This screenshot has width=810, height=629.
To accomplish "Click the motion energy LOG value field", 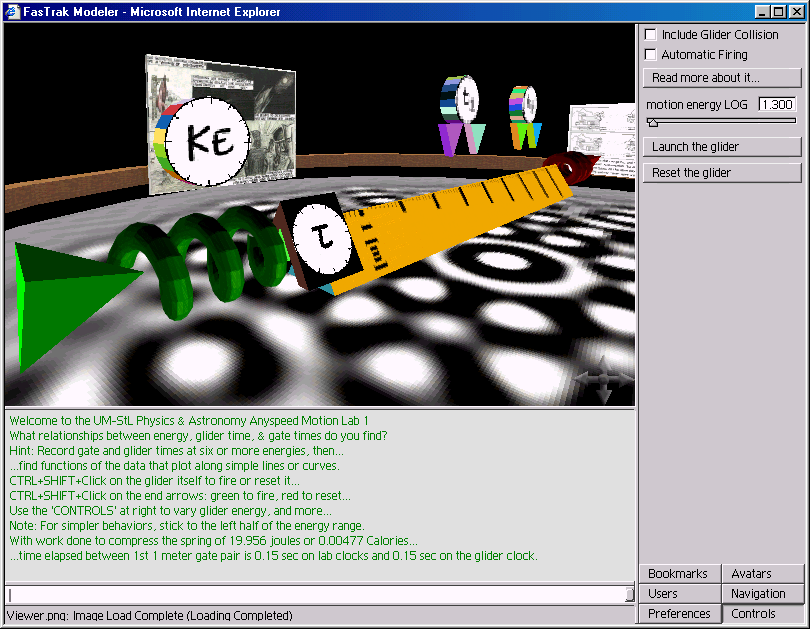I will pyautogui.click(x=777, y=105).
